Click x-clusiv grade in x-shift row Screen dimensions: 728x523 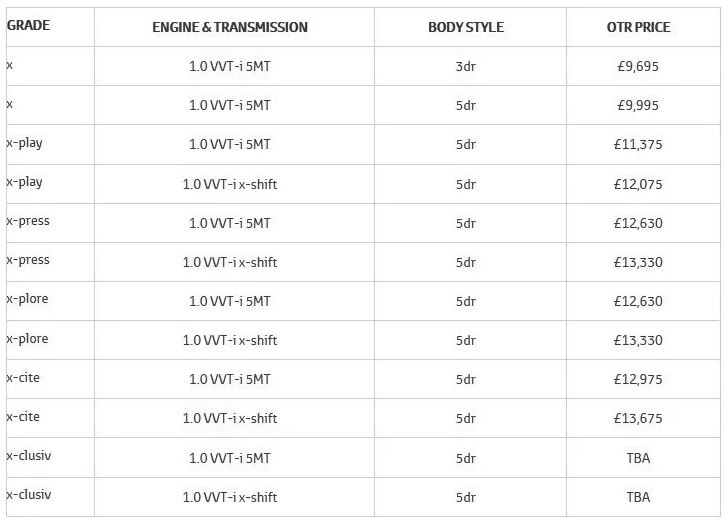pos(29,494)
